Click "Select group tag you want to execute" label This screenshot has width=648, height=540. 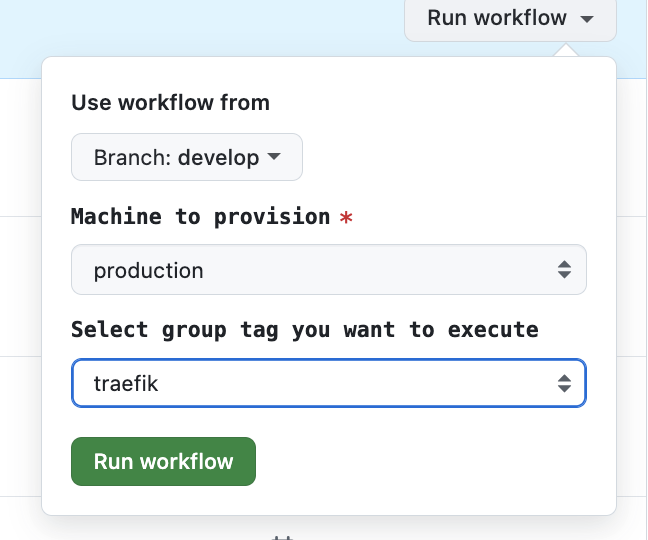tap(304, 329)
